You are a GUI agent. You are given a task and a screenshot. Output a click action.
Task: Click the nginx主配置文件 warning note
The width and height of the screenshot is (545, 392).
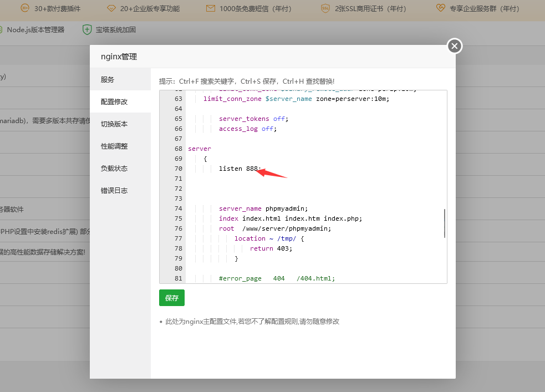click(x=252, y=322)
